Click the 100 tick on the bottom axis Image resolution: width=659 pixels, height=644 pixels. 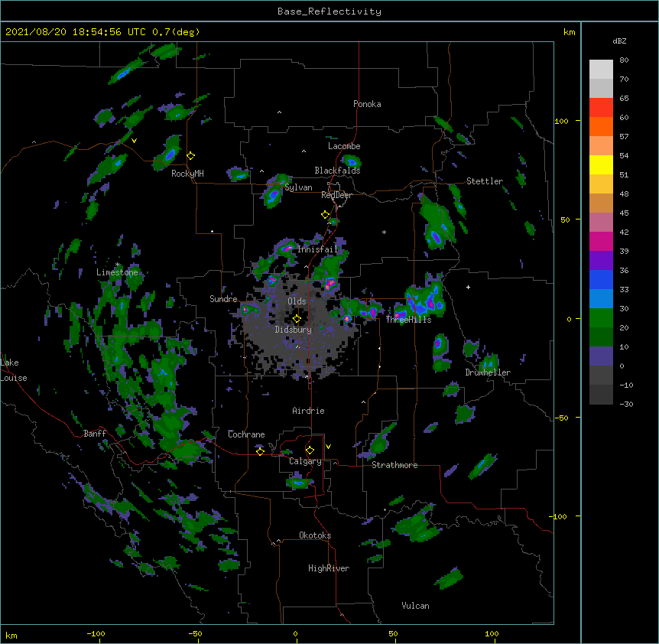(x=492, y=633)
